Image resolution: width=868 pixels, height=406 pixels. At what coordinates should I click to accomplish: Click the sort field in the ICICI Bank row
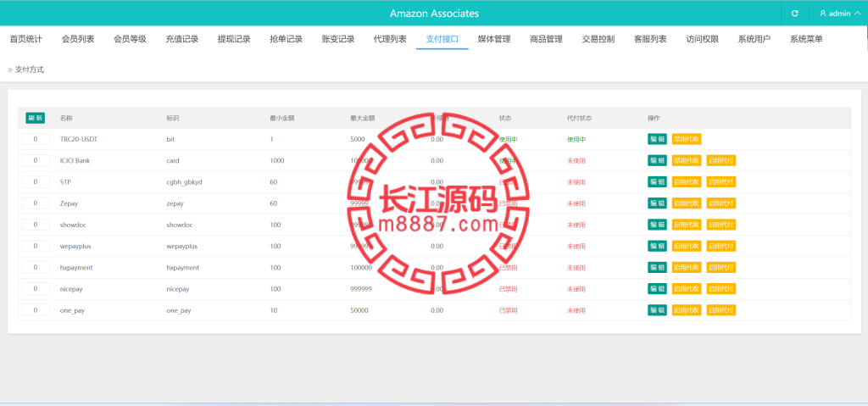[36, 161]
